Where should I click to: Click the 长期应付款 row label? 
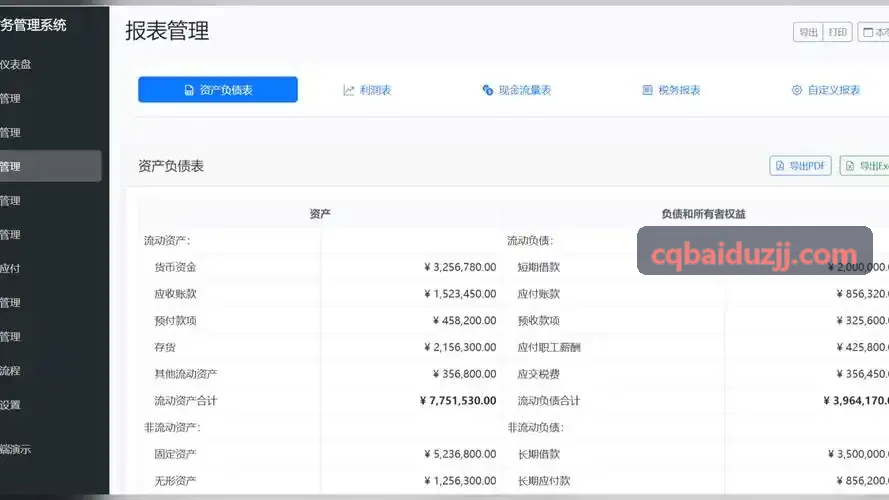(544, 480)
